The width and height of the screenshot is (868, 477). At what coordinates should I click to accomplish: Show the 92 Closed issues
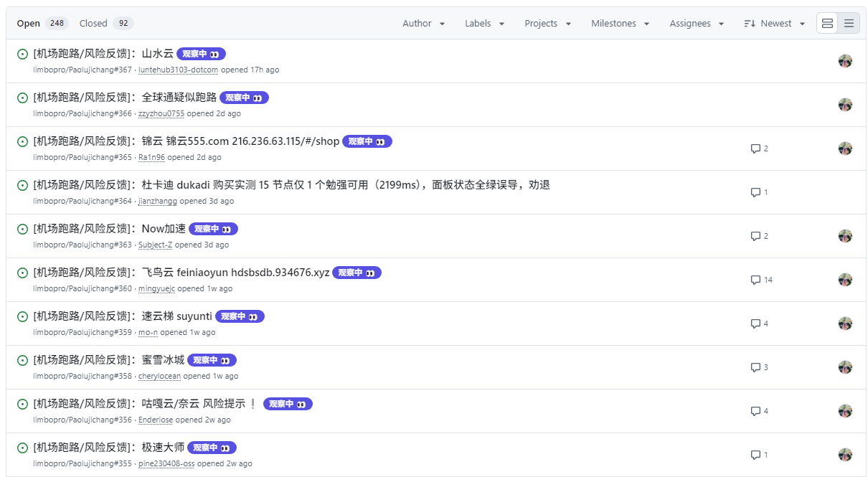(107, 24)
